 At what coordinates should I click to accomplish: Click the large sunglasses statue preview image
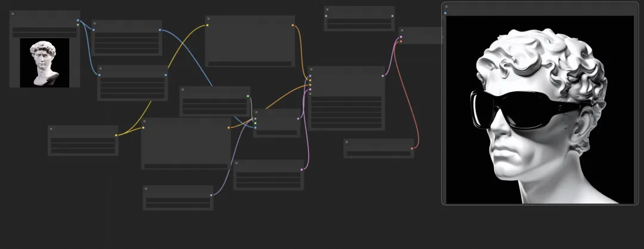pos(540,109)
